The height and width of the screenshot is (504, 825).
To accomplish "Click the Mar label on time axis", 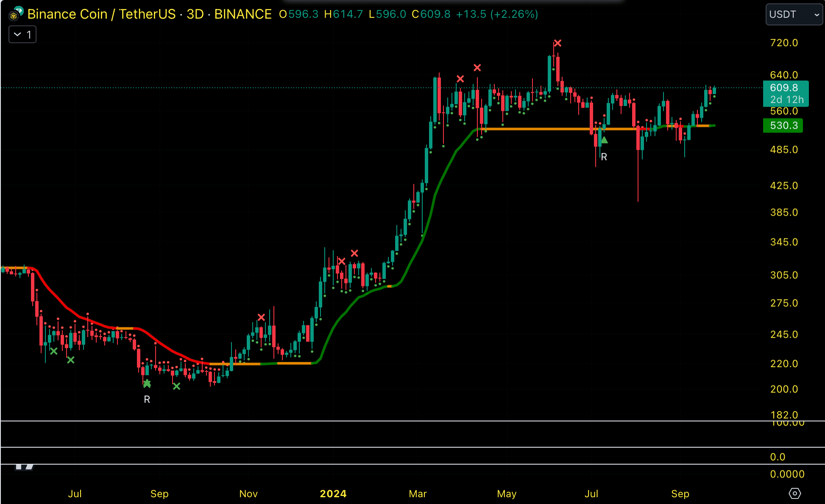I will tap(418, 494).
